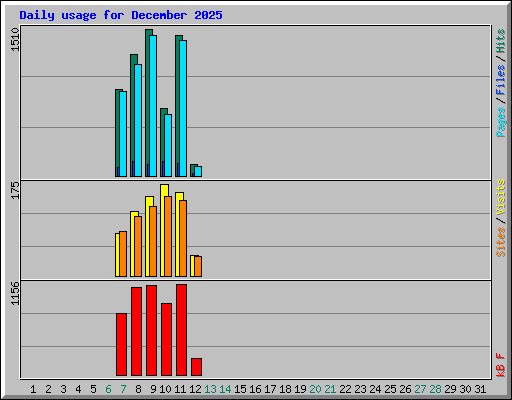Select day 4 on the x-axis
The image size is (512, 400).
(x=78, y=389)
